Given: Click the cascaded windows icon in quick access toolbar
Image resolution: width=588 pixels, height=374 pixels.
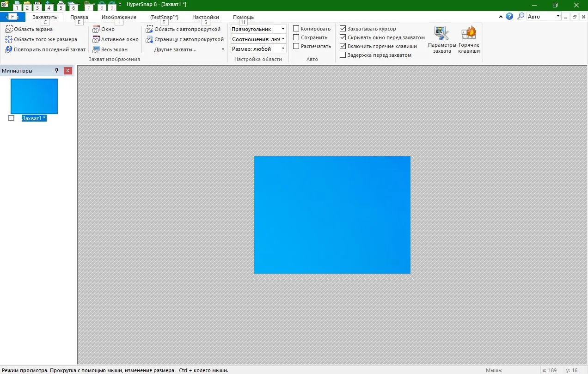Looking at the screenshot, I should click(72, 5).
